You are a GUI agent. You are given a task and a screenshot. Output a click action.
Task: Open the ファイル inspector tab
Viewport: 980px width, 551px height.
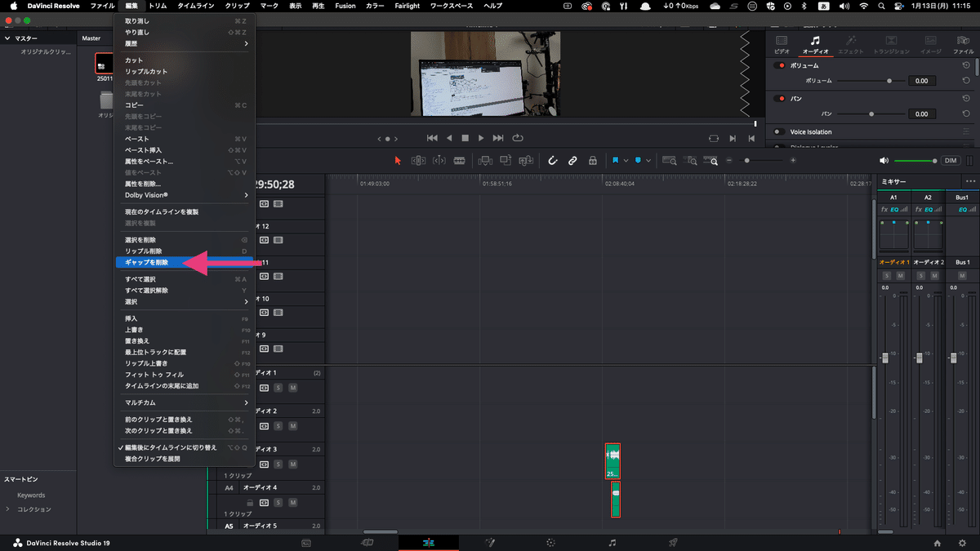pyautogui.click(x=964, y=44)
